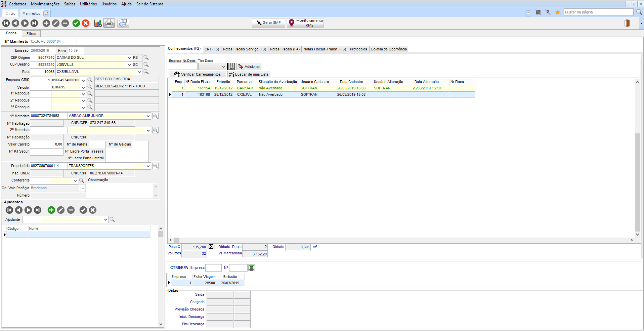The image size is (644, 331).
Task: Go to next manifest record in main toolbar
Action: 25,23
